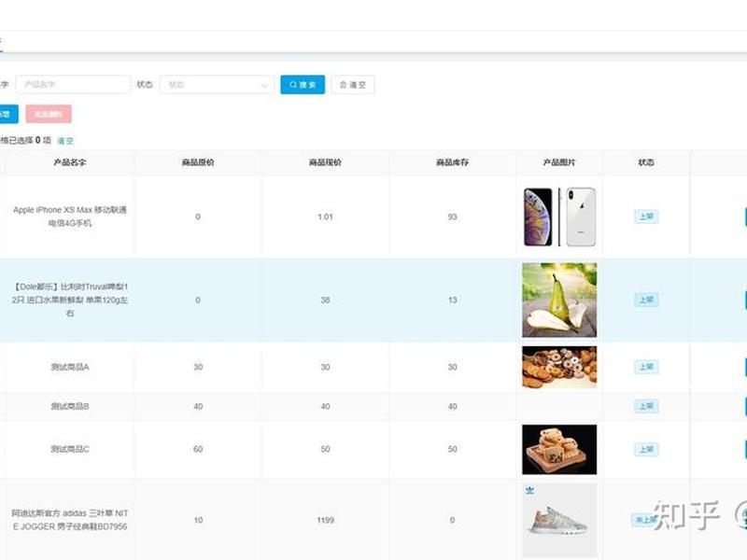Click the 商品库存 column header
Image resolution: width=747 pixels, height=560 pixels.
tap(452, 162)
